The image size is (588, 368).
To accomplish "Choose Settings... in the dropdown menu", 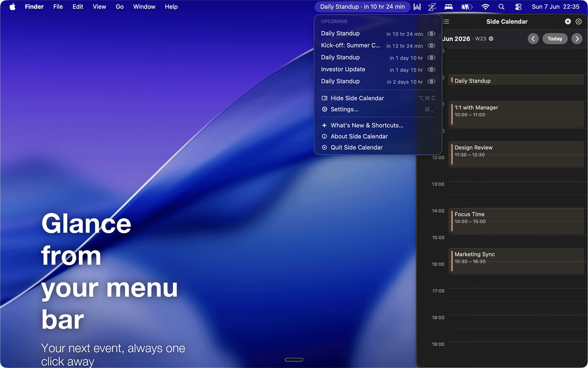I will tap(378, 109).
